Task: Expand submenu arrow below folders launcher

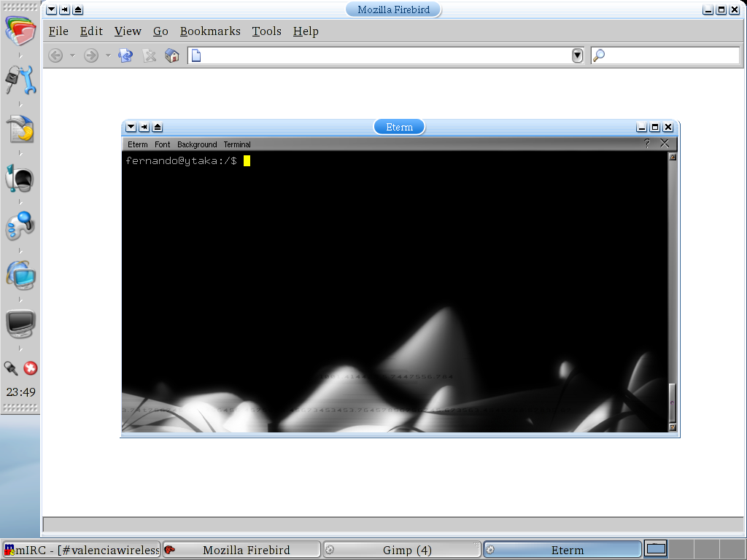Action: [20, 55]
